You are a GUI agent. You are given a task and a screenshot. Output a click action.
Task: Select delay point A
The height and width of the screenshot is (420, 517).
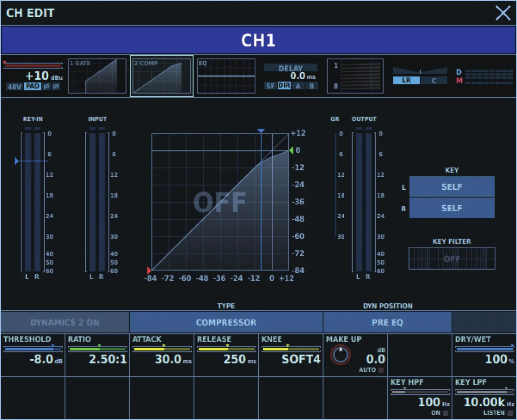tap(298, 86)
